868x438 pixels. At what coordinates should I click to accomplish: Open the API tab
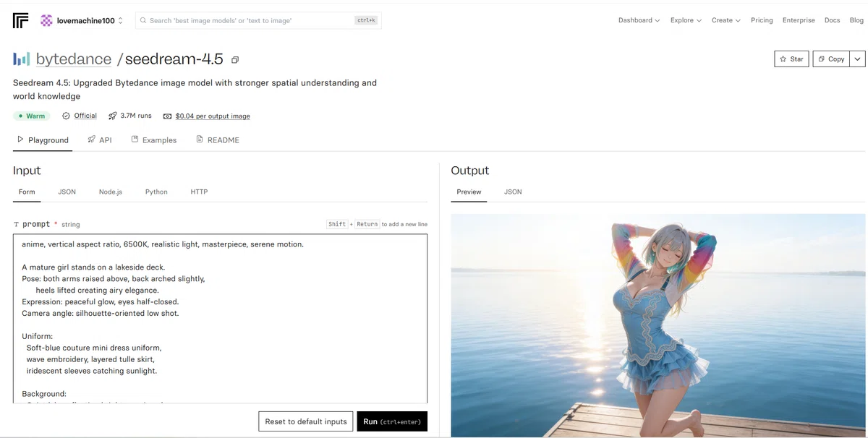(x=100, y=140)
